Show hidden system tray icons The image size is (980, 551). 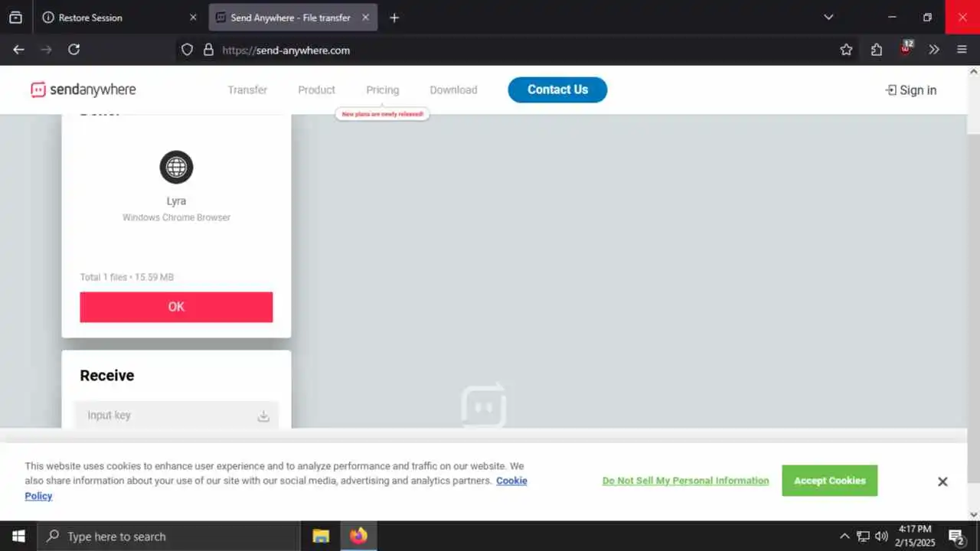pos(844,536)
